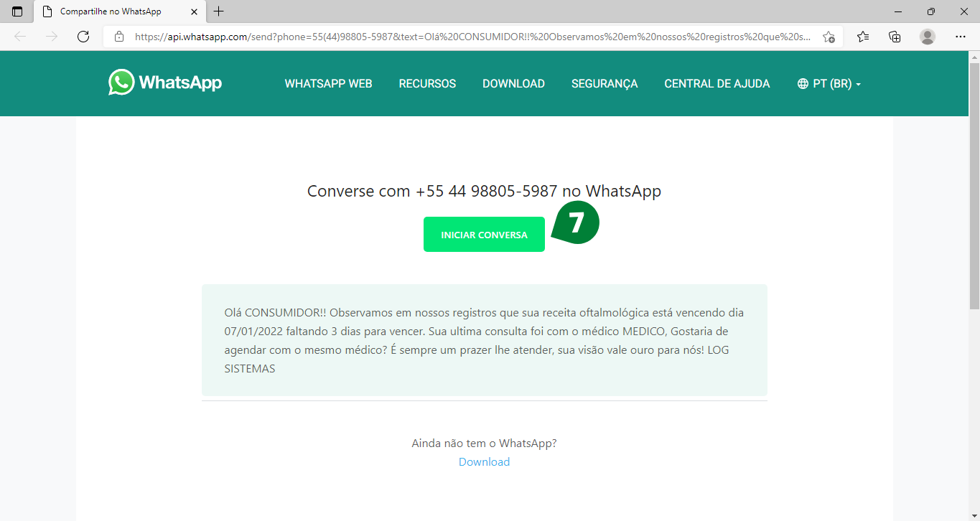Reload the page with the refresh icon
This screenshot has width=980, height=521.
(83, 37)
